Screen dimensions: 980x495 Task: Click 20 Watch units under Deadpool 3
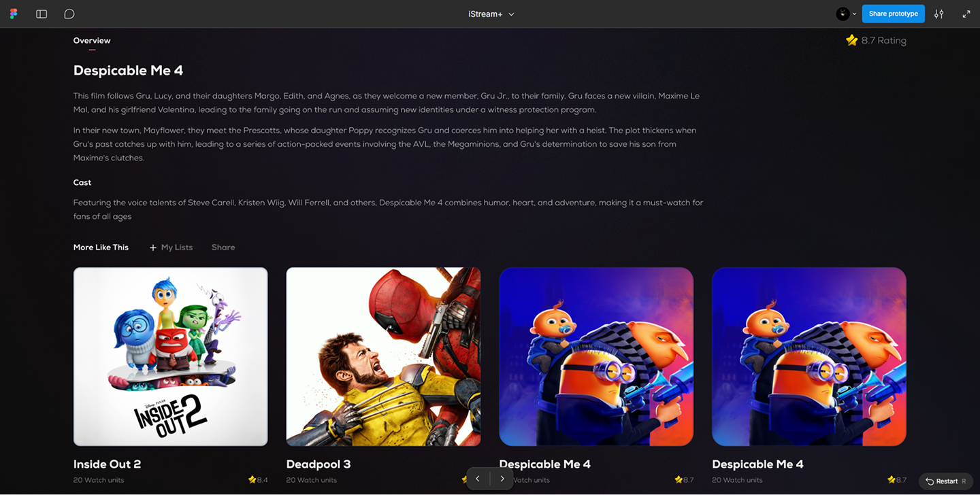[312, 480]
